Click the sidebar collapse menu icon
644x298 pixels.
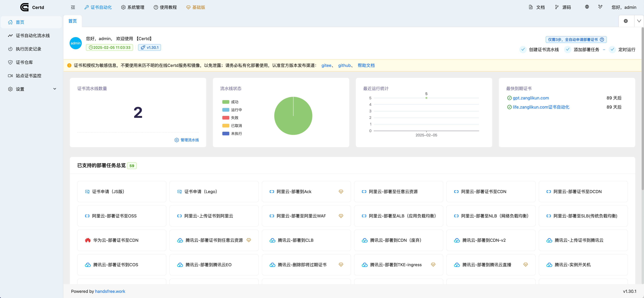(73, 7)
